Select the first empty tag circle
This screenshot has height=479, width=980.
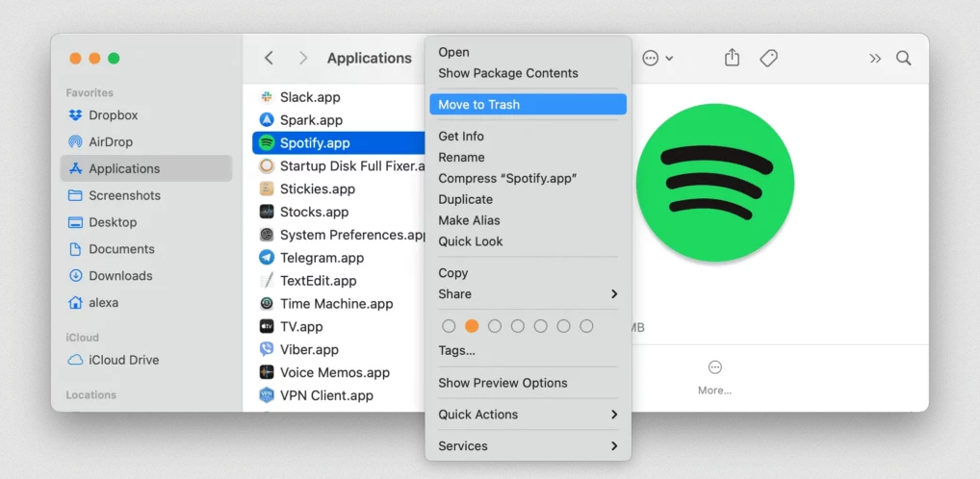pyautogui.click(x=449, y=326)
